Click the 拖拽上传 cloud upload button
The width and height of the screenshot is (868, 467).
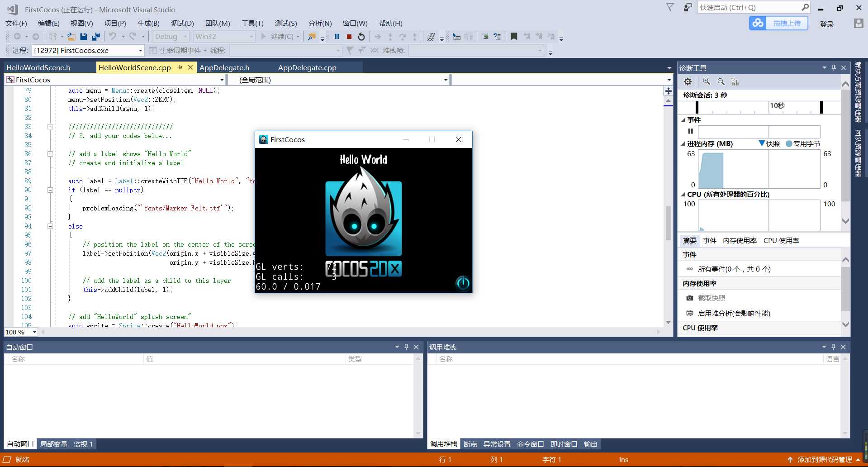click(x=778, y=23)
